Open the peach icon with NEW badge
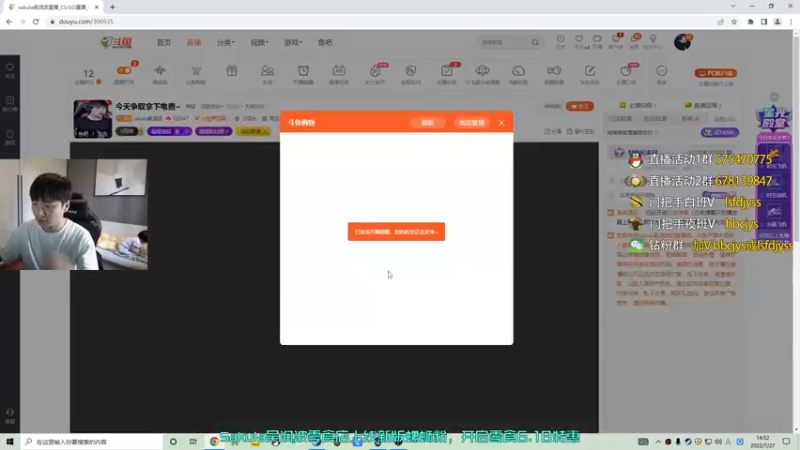This screenshot has height=450, width=800. pyautogui.click(x=626, y=73)
